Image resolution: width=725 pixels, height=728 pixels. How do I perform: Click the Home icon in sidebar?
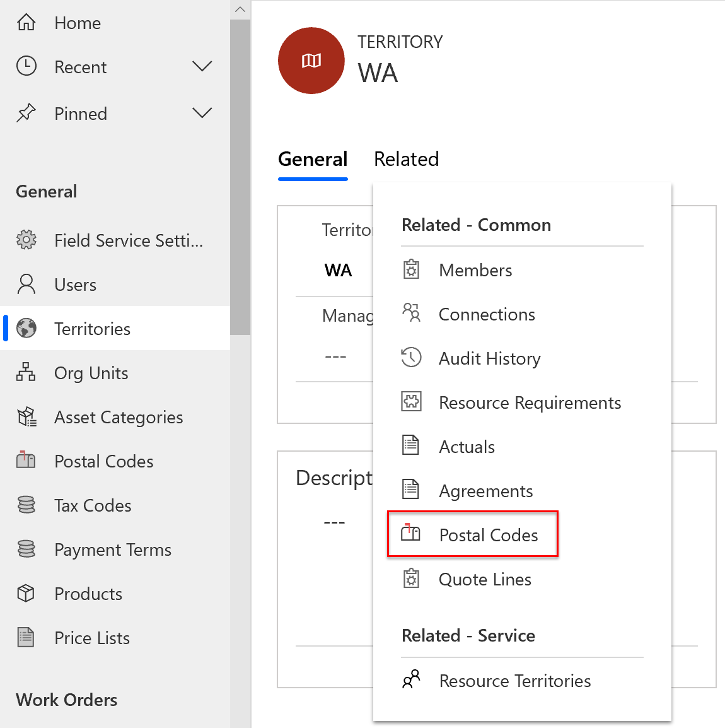26,23
